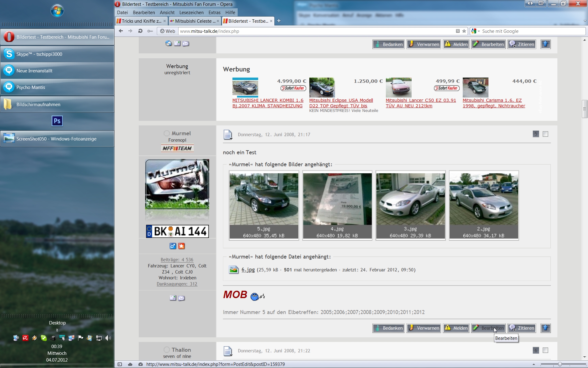Launch Photoshop from the taskbar icon
Viewport: 588px width, 368px height.
point(57,121)
